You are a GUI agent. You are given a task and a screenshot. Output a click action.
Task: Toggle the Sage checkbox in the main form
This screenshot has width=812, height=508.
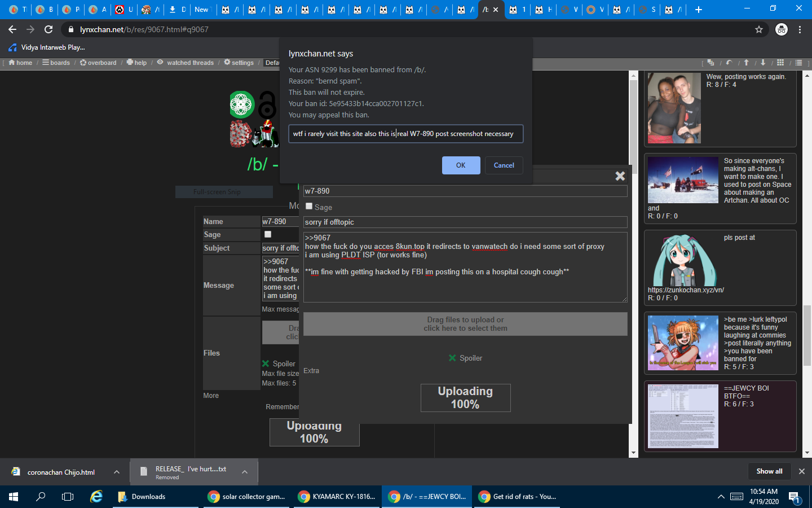268,234
